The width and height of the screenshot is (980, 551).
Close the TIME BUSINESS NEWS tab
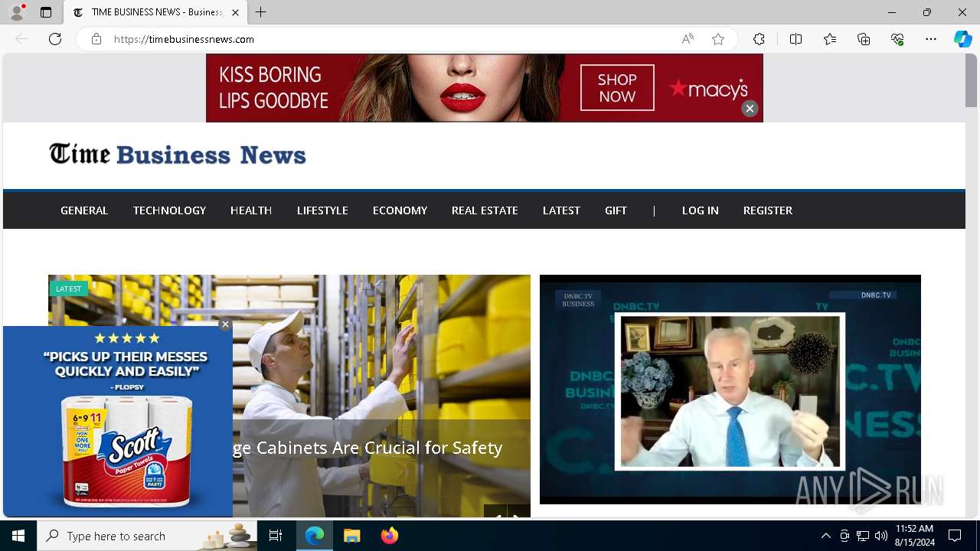click(x=235, y=12)
